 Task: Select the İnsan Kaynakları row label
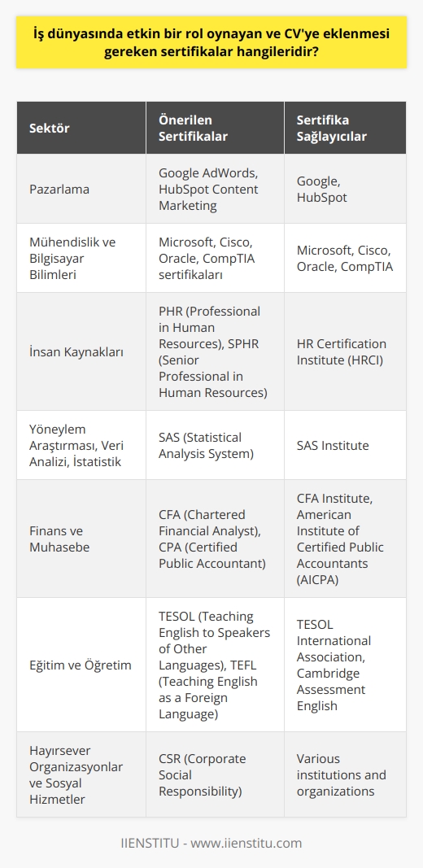81,351
